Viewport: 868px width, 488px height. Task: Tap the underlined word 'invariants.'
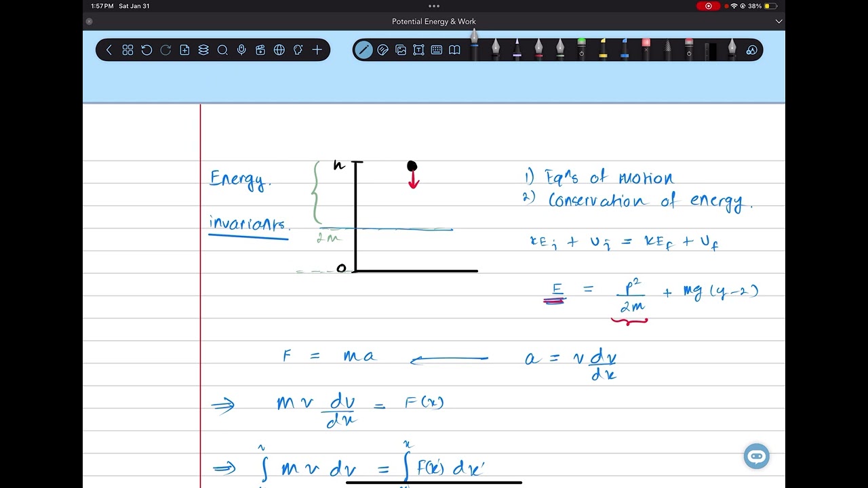249,224
